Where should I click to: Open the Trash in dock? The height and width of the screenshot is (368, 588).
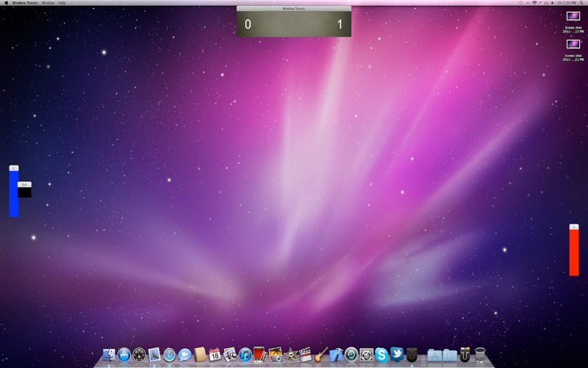pyautogui.click(x=480, y=355)
